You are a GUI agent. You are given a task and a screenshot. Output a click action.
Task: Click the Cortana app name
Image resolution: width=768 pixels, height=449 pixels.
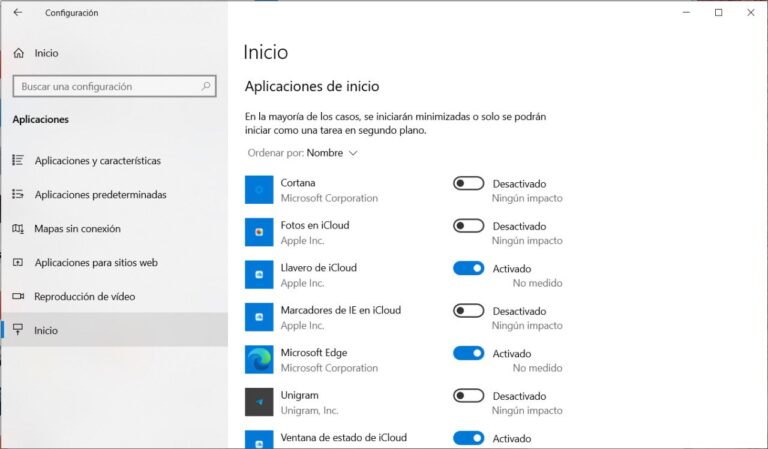tap(298, 183)
